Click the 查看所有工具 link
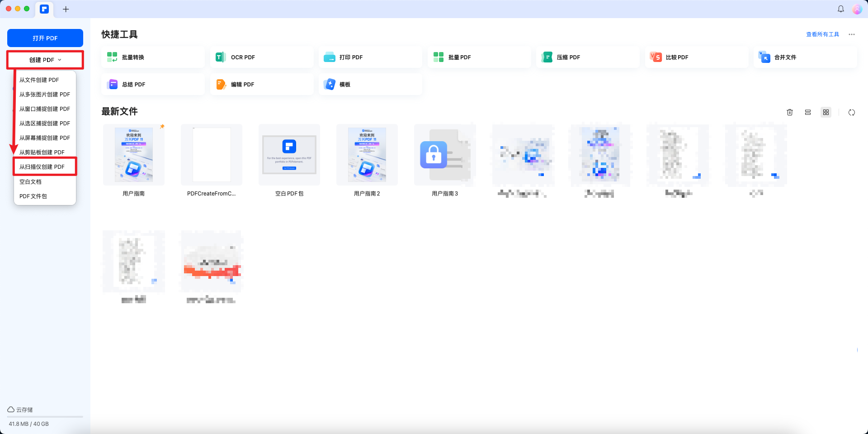Image resolution: width=868 pixels, height=434 pixels. 822,34
